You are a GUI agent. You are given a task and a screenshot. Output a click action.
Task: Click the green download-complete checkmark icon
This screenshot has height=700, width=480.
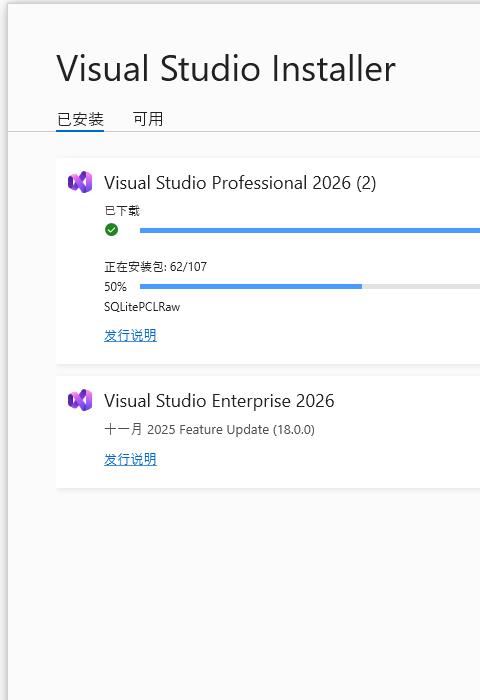[x=111, y=230]
